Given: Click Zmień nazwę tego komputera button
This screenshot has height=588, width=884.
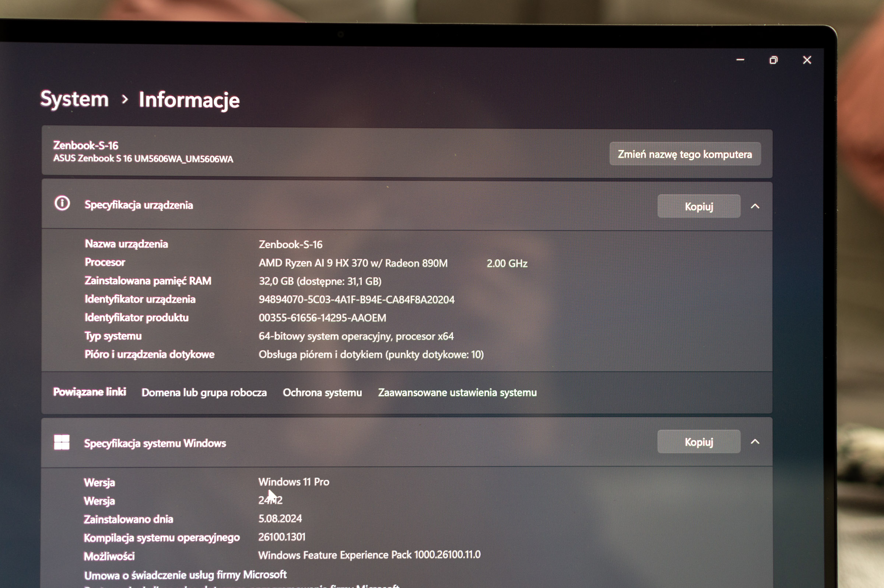Looking at the screenshot, I should pyautogui.click(x=685, y=154).
